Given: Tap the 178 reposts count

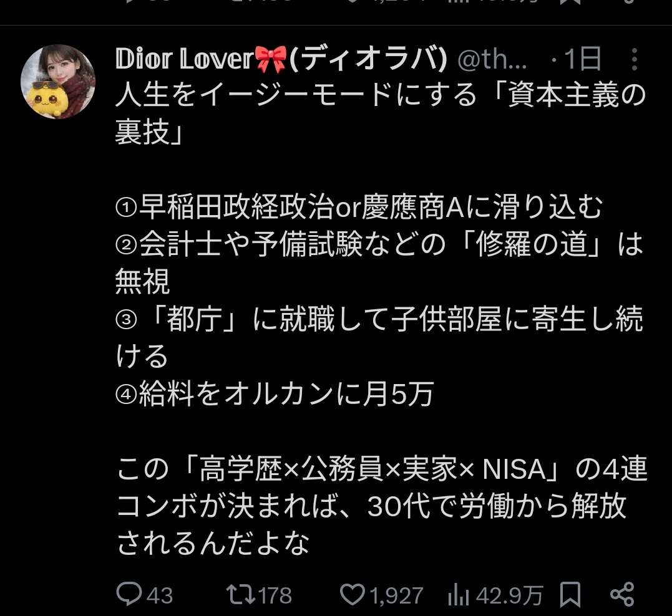Looking at the screenshot, I should 275,595.
